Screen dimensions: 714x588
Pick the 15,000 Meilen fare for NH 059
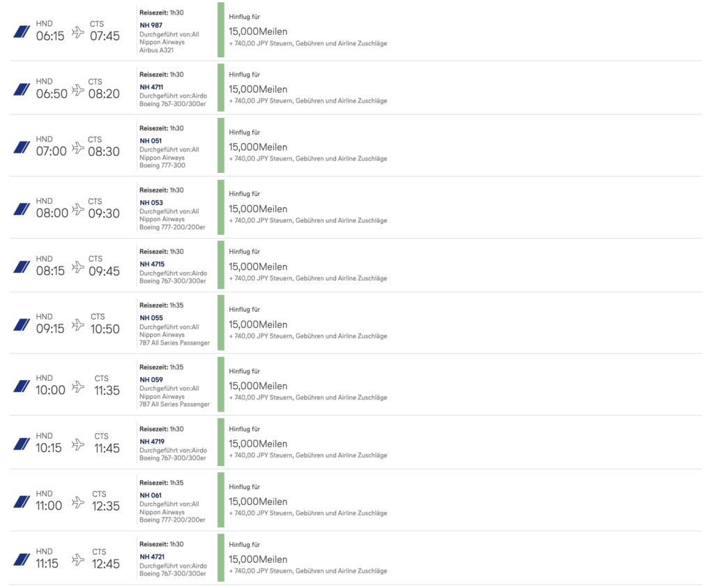[258, 386]
